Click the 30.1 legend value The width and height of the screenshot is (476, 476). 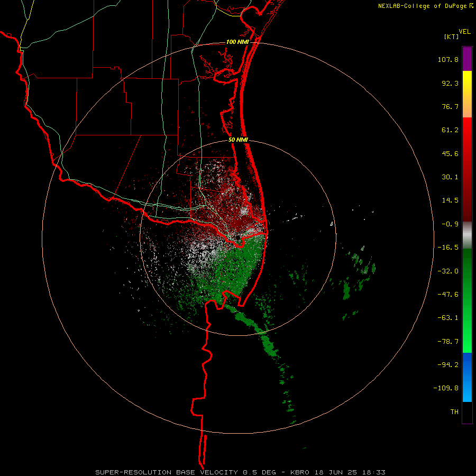click(450, 177)
